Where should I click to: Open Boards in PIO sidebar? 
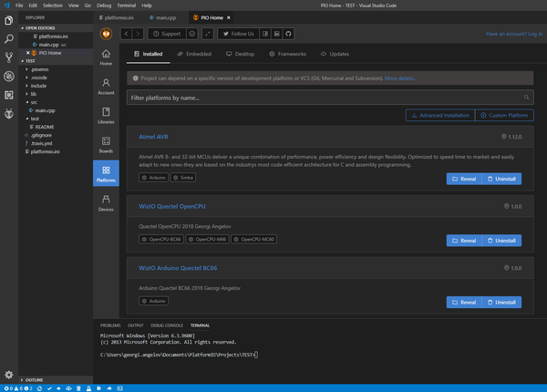(106, 145)
